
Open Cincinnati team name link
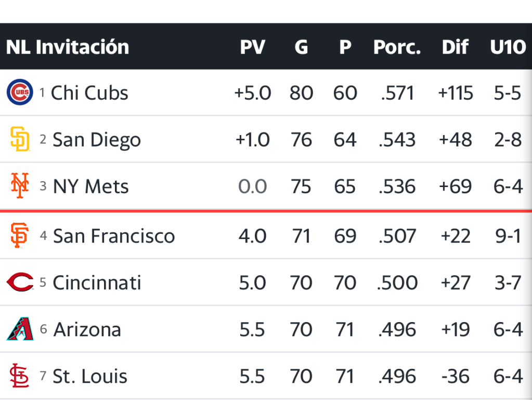[x=97, y=283]
